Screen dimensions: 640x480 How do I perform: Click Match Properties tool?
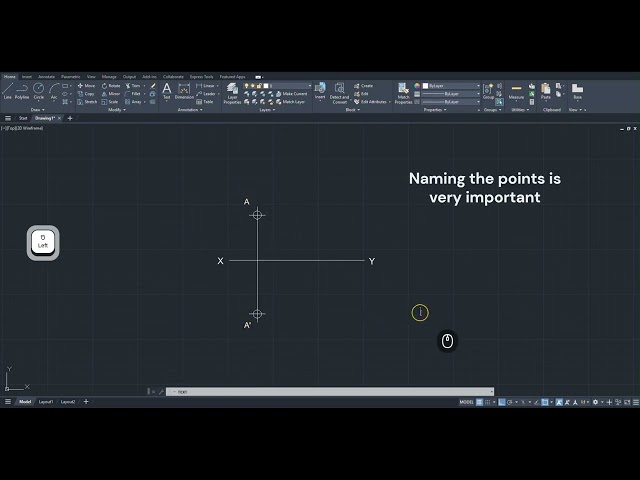click(x=403, y=93)
